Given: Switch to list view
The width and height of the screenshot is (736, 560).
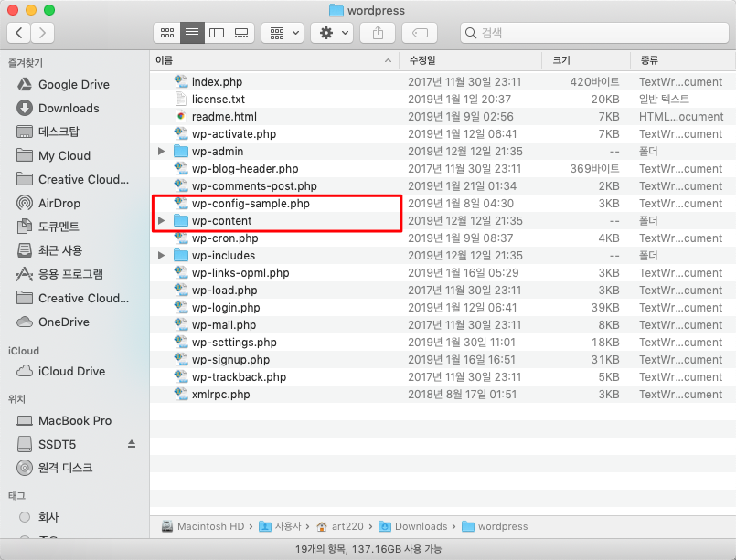Looking at the screenshot, I should tap(192, 33).
